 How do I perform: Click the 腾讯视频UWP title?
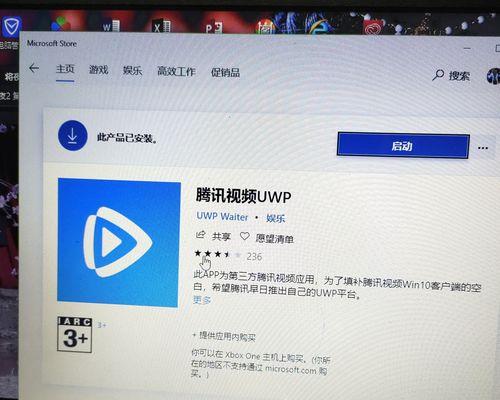tap(243, 196)
